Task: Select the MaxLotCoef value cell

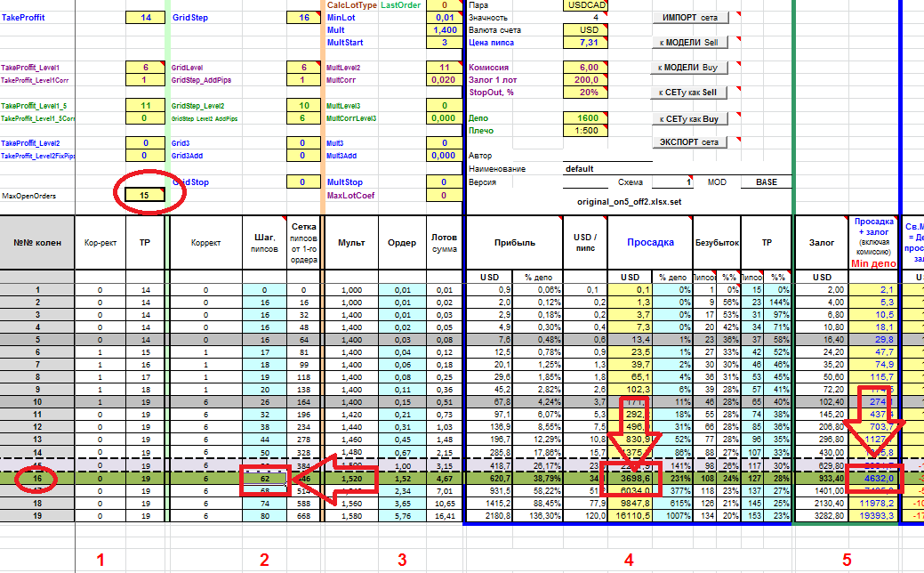Action: tap(445, 195)
